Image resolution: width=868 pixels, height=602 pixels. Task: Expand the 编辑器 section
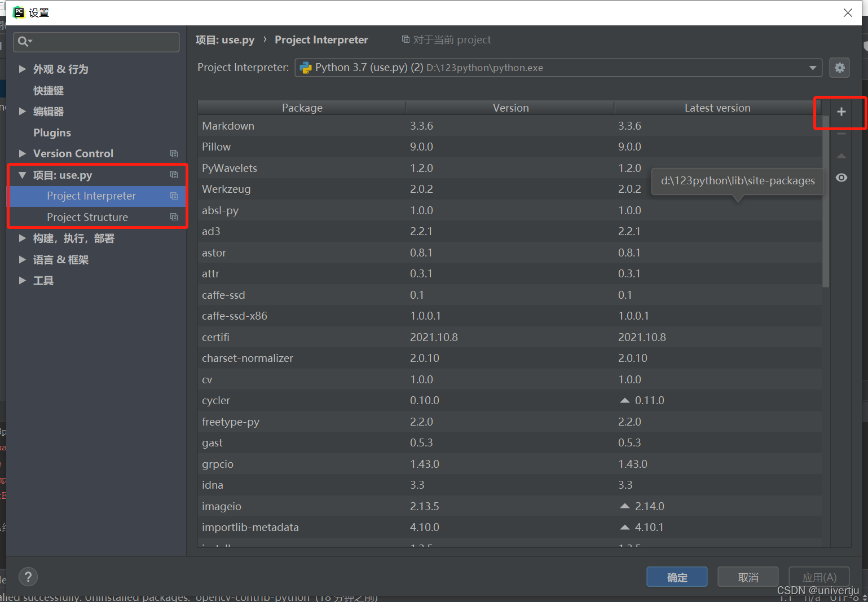[23, 111]
